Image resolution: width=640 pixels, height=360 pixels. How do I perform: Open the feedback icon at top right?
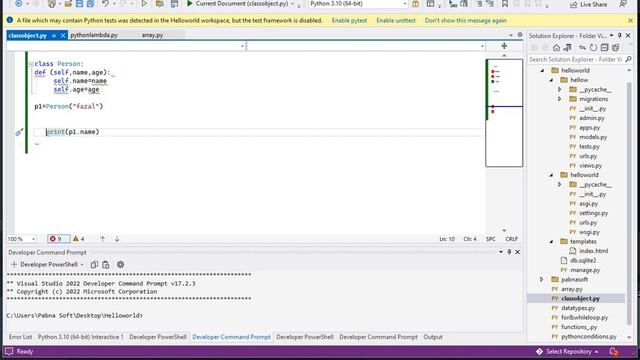(623, 4)
